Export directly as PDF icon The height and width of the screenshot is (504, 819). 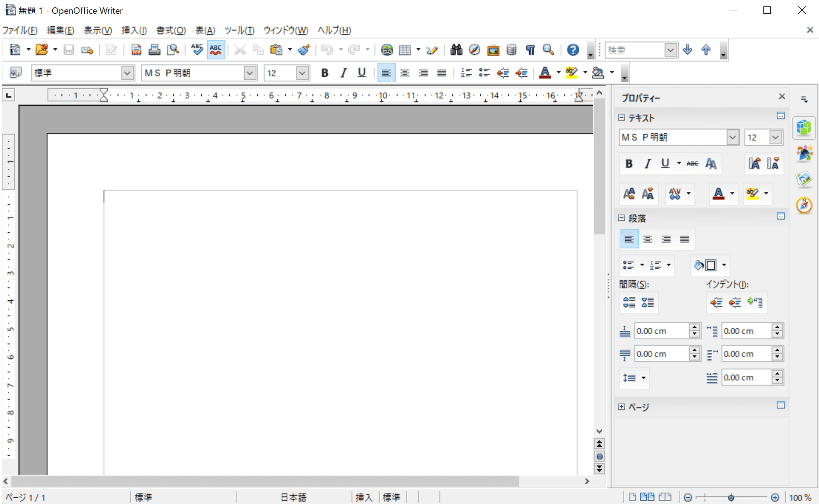(136, 50)
